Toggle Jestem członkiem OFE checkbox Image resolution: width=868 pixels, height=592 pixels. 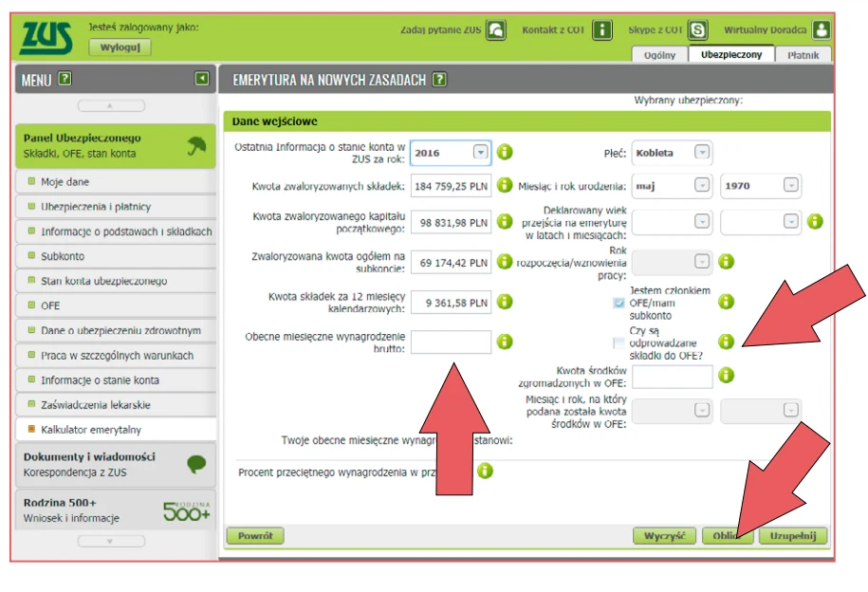619,303
